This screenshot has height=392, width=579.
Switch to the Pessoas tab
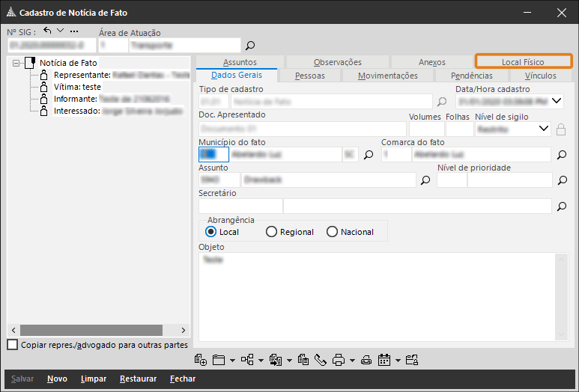(310, 76)
